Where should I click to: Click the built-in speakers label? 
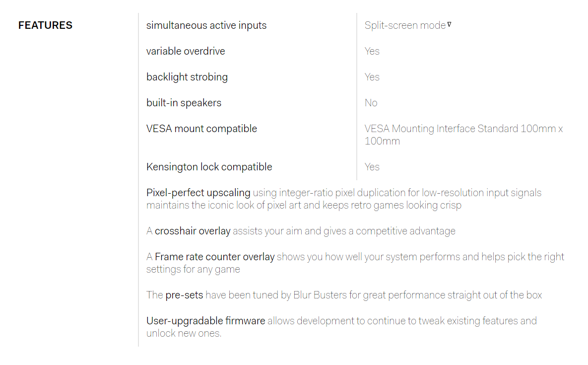pyautogui.click(x=184, y=103)
